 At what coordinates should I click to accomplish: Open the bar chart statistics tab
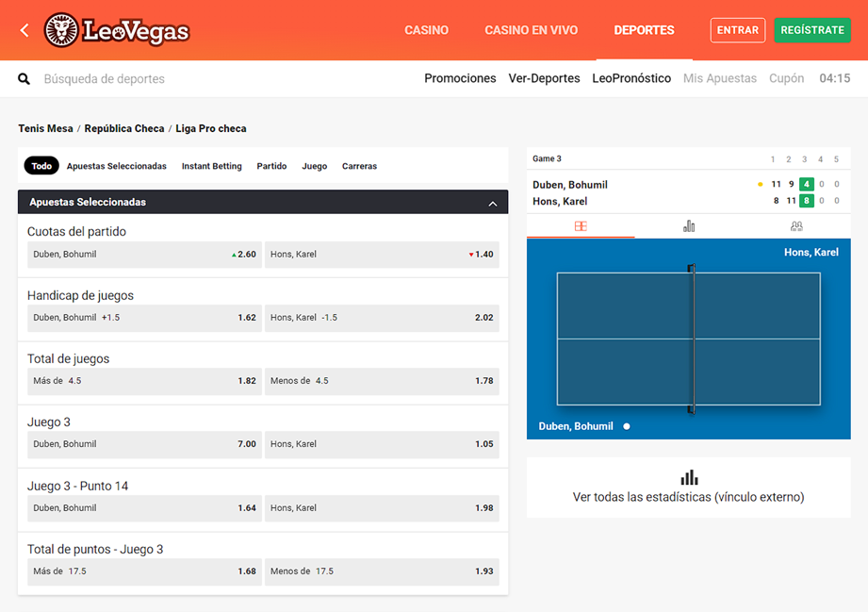[689, 226]
